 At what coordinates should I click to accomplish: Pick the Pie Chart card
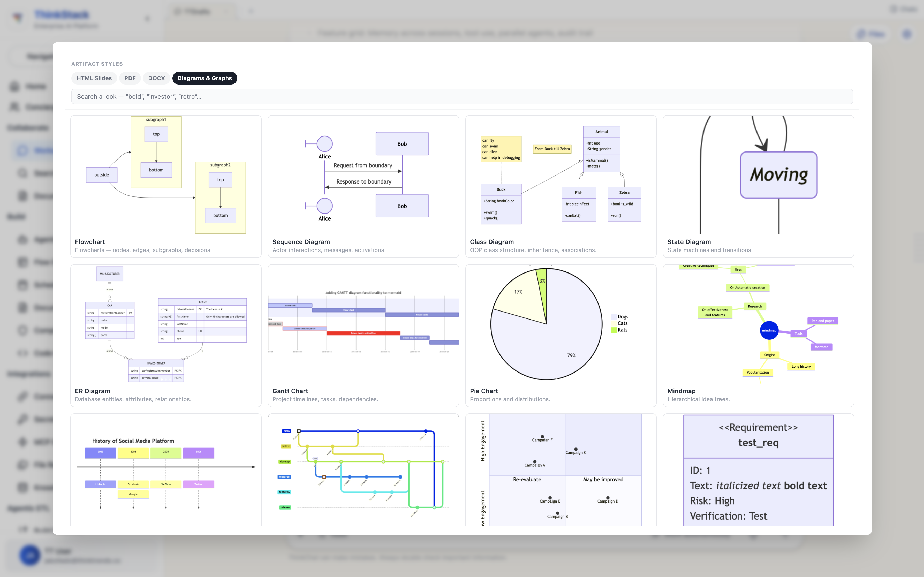tap(561, 336)
